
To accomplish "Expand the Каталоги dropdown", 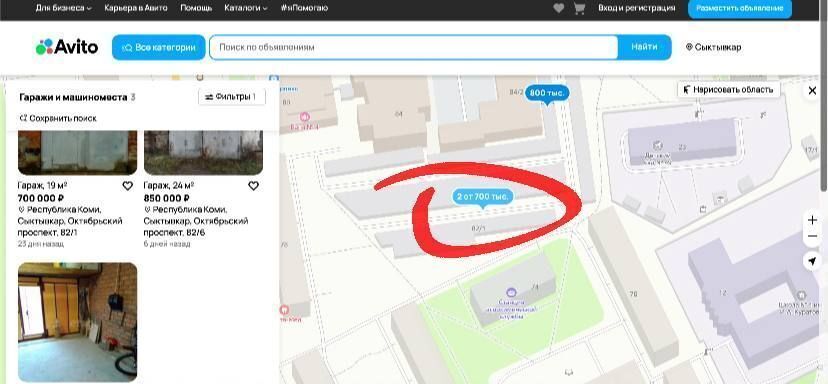I will pos(246,8).
